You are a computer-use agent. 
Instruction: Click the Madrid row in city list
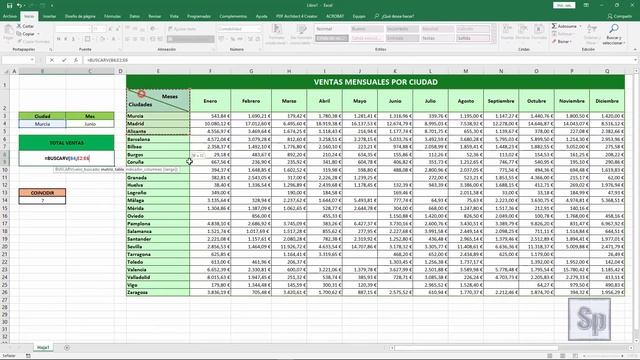[x=158, y=124]
